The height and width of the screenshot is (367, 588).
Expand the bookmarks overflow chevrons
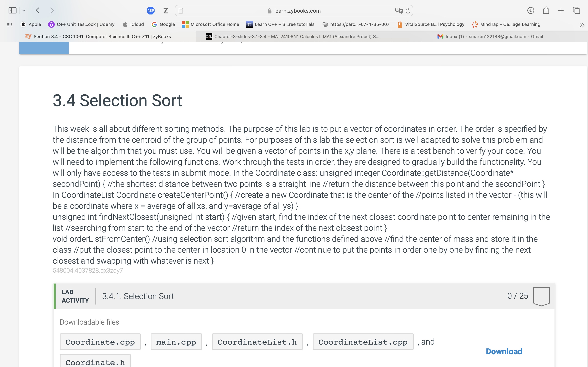pos(582,25)
